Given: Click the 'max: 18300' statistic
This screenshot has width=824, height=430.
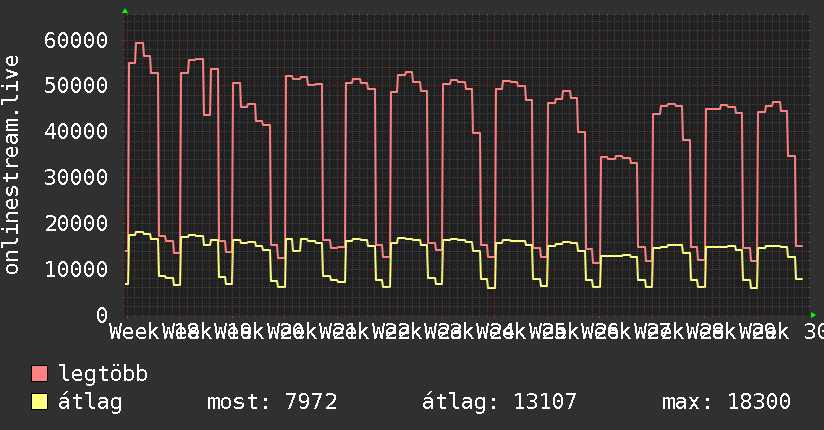Looking at the screenshot, I should [x=726, y=402].
